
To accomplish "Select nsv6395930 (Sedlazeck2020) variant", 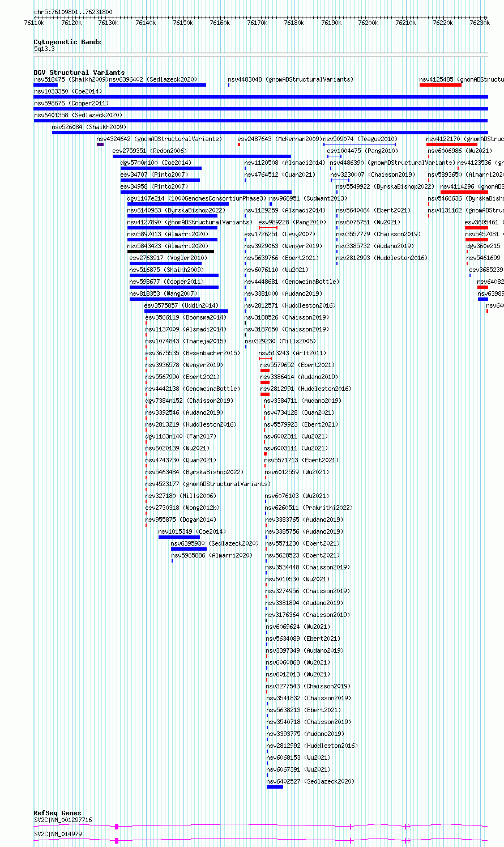I will 215,544.
